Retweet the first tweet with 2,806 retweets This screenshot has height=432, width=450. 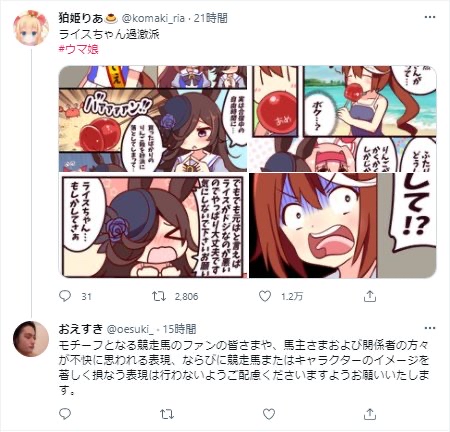tap(159, 296)
